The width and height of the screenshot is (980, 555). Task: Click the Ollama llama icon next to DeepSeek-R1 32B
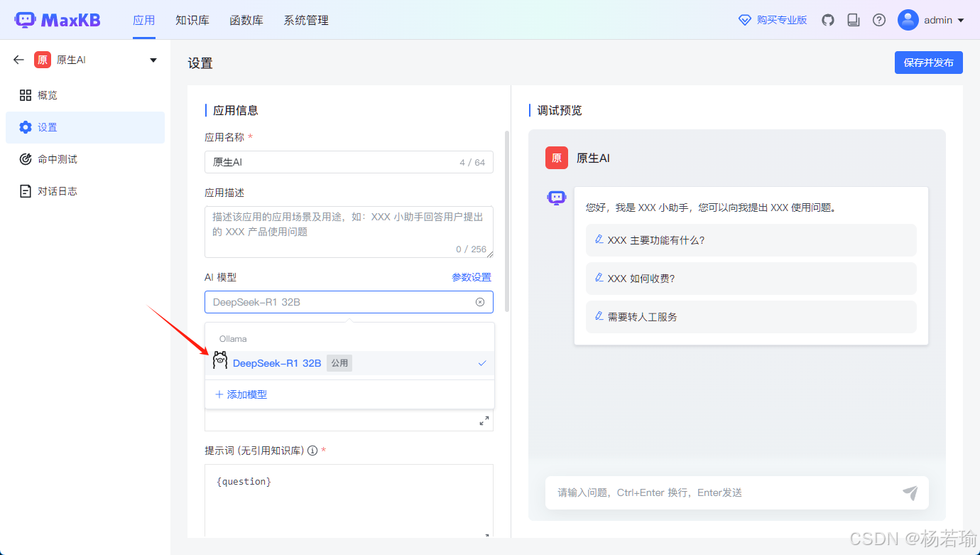click(x=220, y=361)
